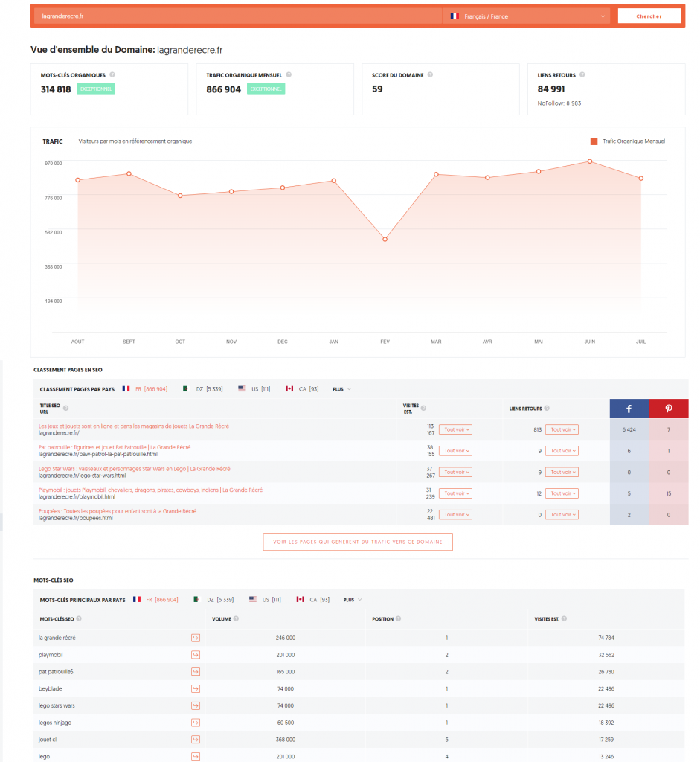Open the Français / France language dropdown
Viewport: 700px width, 762px height.
(527, 16)
